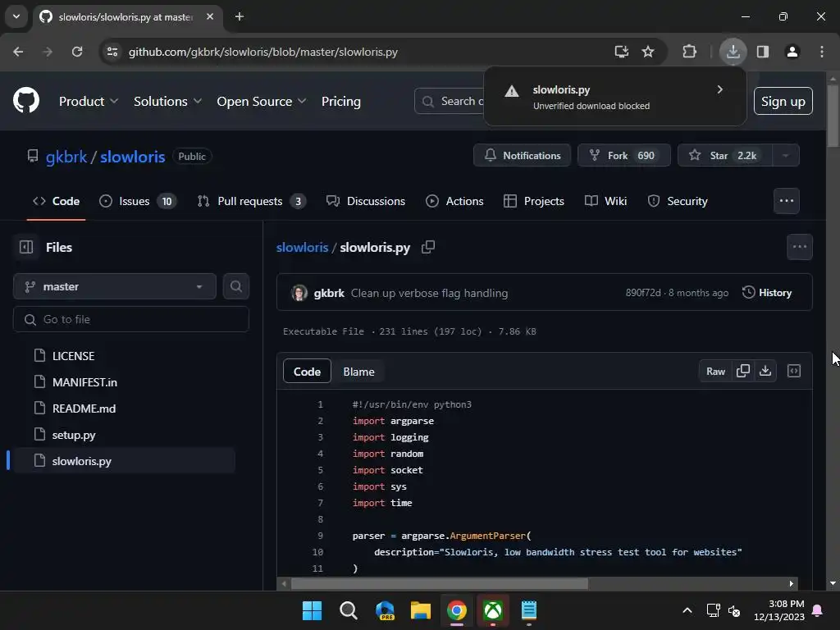This screenshot has width=840, height=630.
Task: Click the GitHub search box
Action: (450, 101)
